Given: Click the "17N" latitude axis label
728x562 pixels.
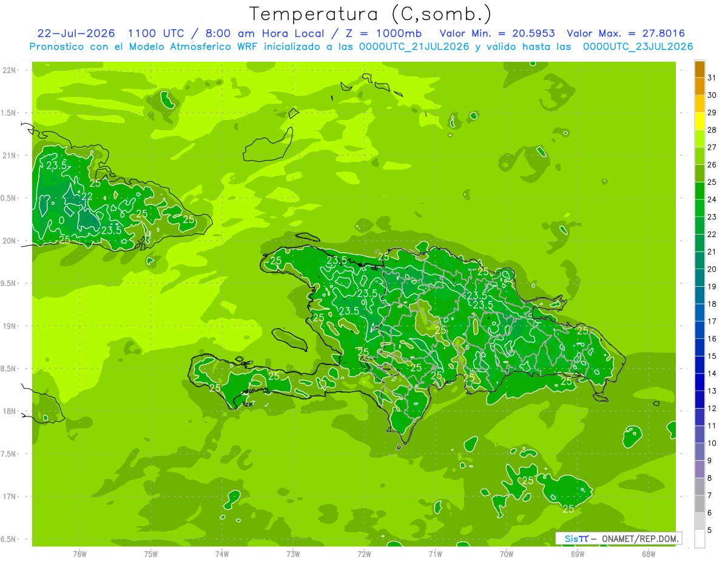Looking at the screenshot, I should coord(9,497).
